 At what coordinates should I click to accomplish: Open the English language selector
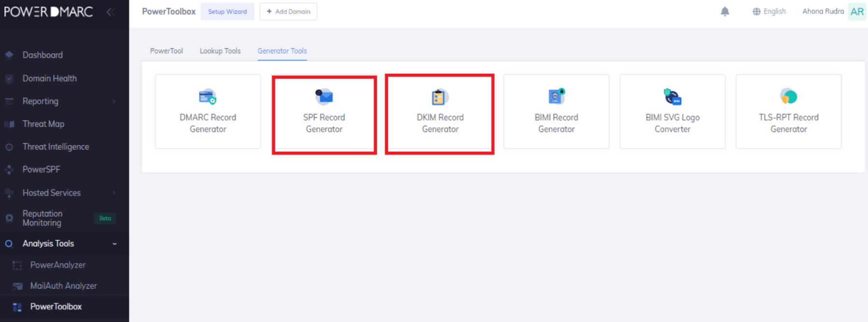pyautogui.click(x=769, y=12)
